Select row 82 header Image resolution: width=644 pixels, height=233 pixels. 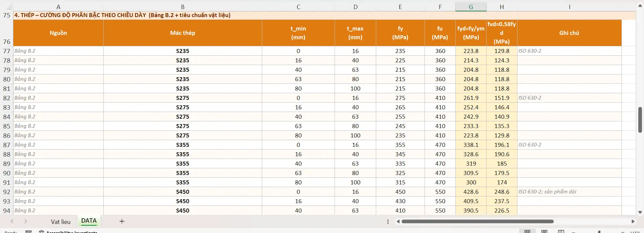click(x=7, y=98)
